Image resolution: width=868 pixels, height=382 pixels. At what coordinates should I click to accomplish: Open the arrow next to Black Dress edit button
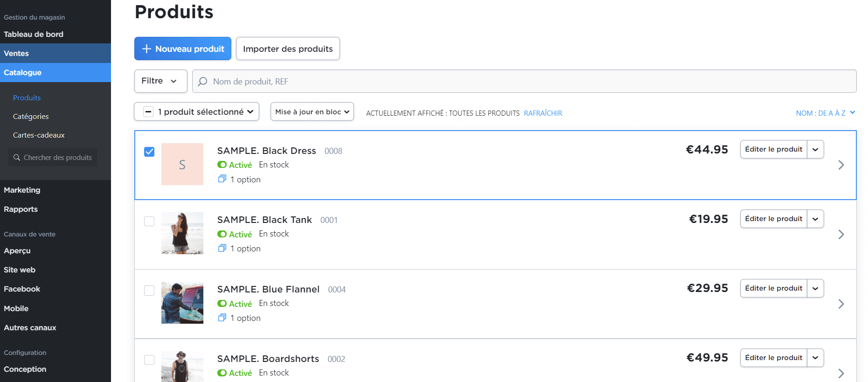coord(815,150)
